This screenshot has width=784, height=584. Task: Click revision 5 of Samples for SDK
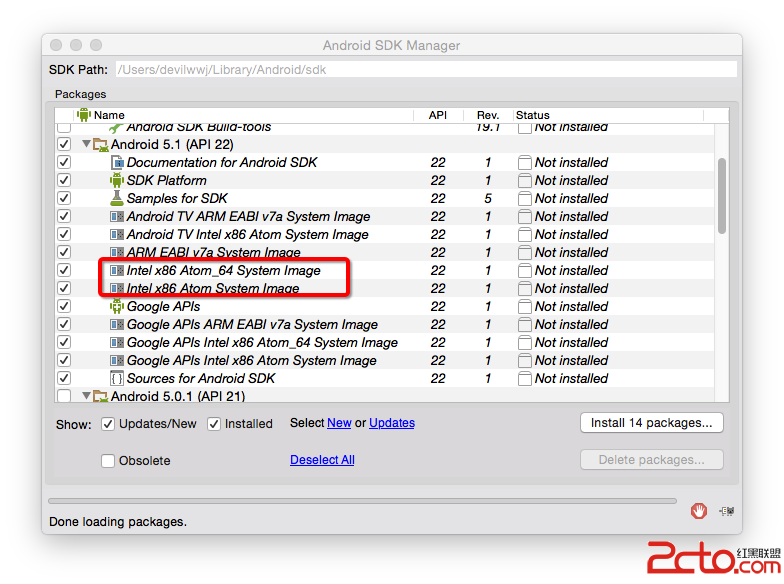click(488, 198)
